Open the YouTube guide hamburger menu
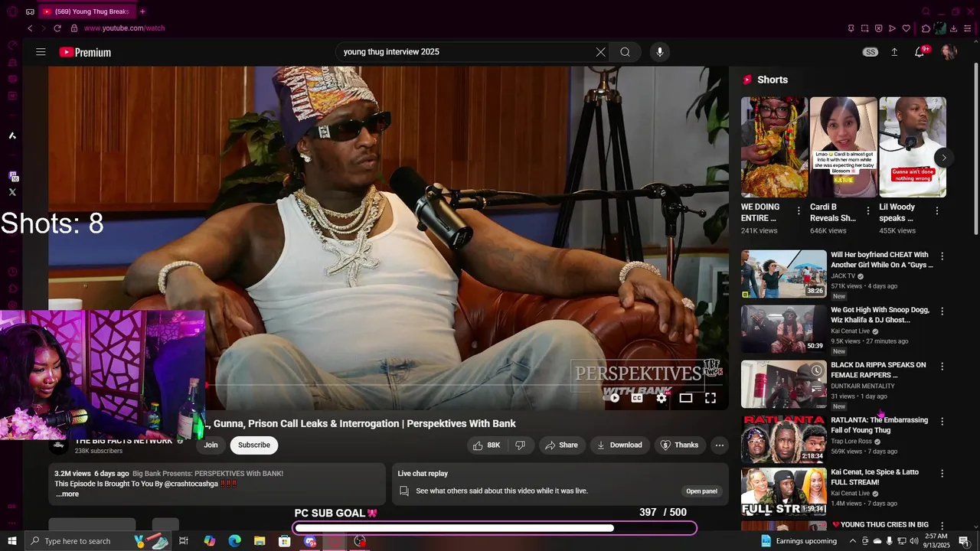980x551 pixels. point(41,52)
